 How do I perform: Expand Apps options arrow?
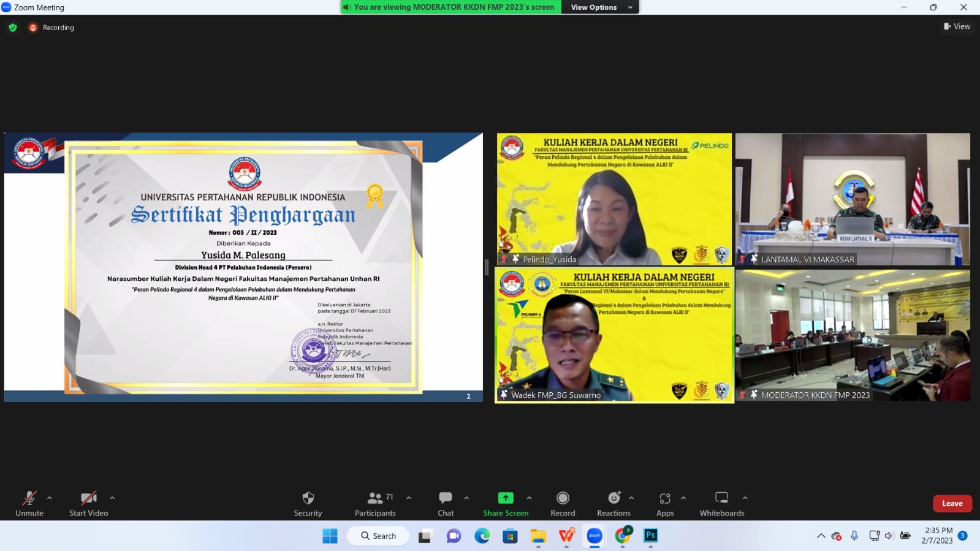tap(683, 498)
